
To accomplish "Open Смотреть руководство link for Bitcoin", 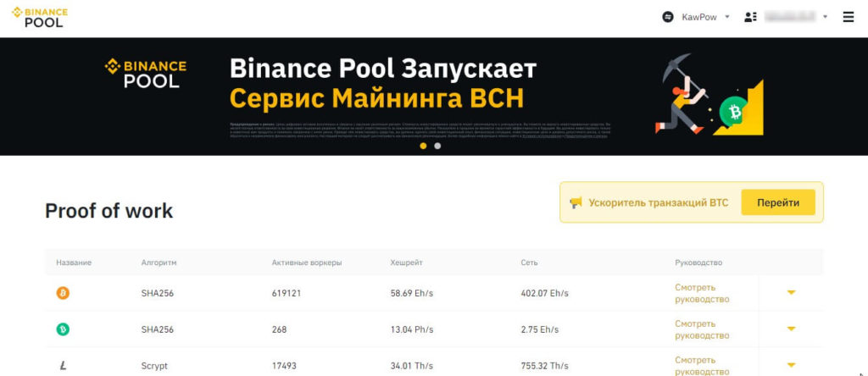I will click(702, 293).
